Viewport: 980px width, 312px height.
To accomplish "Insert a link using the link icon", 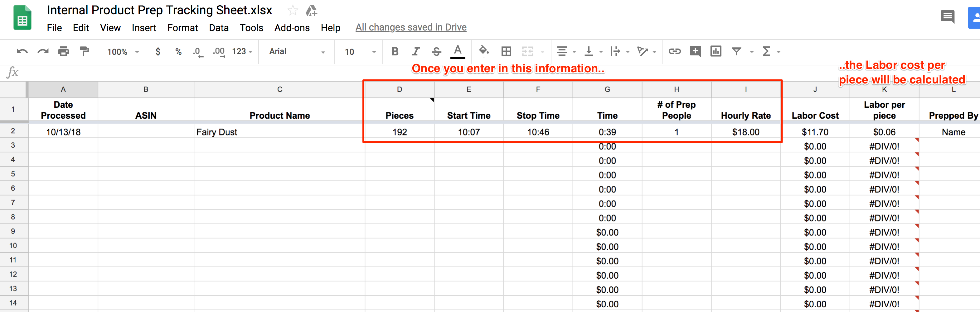I will (x=675, y=52).
